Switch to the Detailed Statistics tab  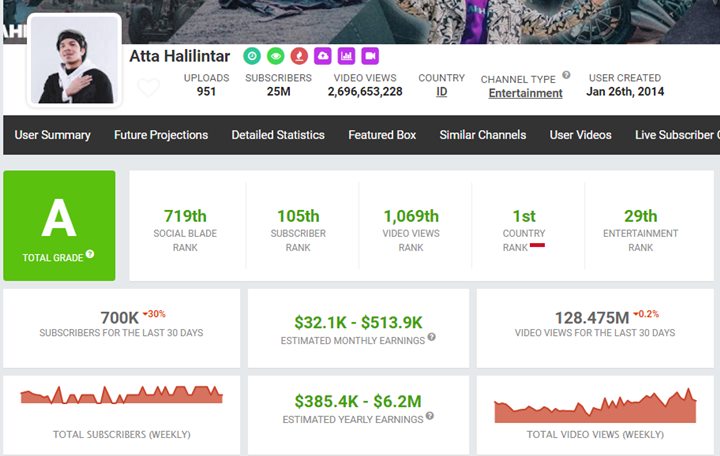tap(278, 135)
